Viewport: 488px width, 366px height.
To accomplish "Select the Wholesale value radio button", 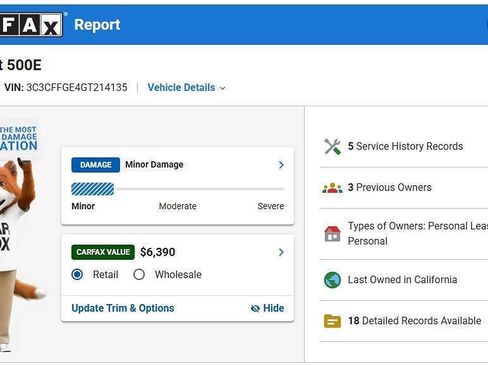I will tap(139, 274).
